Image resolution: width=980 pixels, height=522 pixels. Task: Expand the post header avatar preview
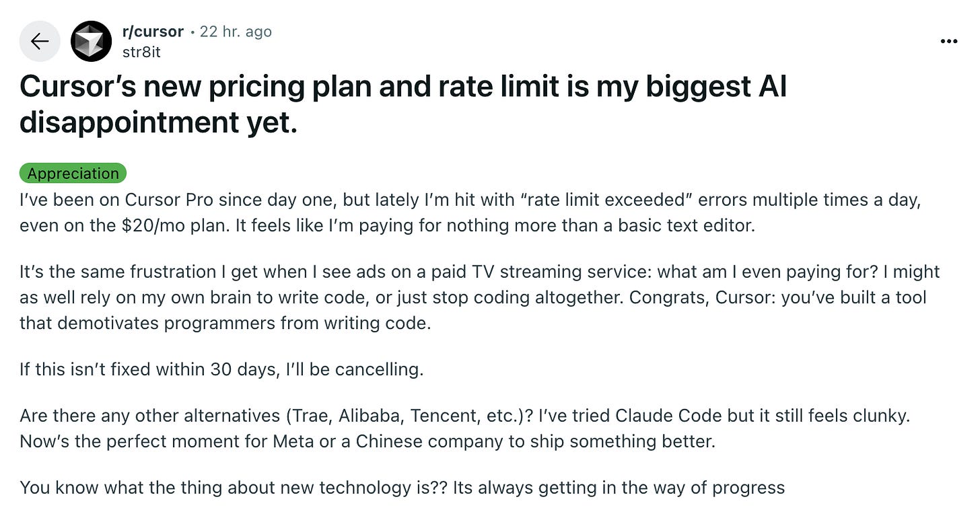pyautogui.click(x=90, y=41)
